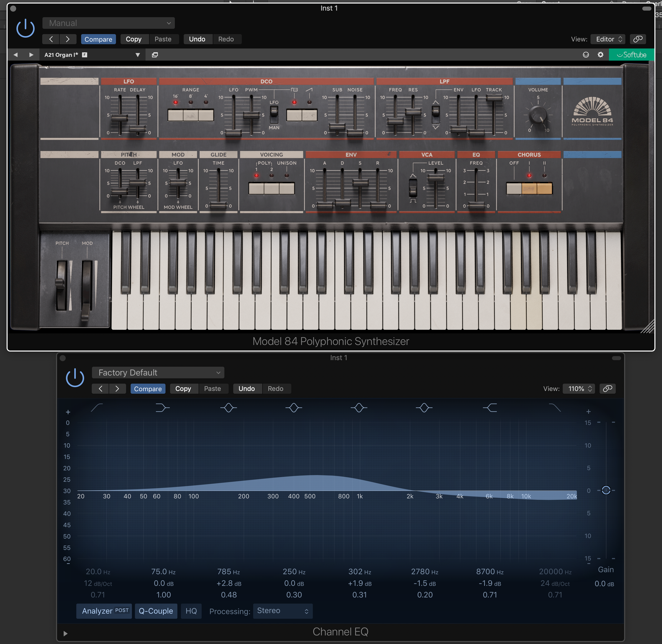Open the Manual preset dropdown

[x=109, y=23]
